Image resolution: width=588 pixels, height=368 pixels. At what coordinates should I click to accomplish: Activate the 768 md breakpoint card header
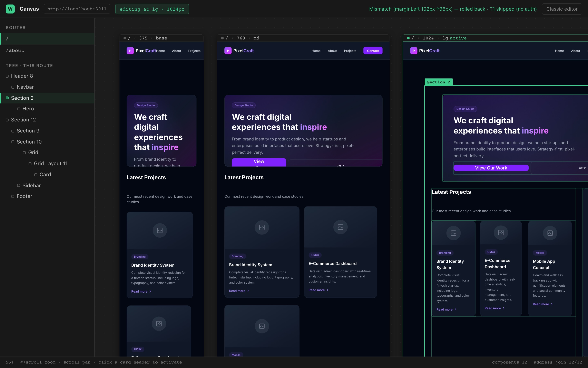tap(303, 38)
